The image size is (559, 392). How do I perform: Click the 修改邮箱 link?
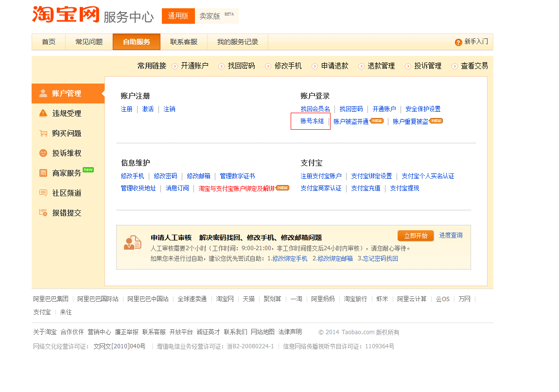[x=199, y=176]
